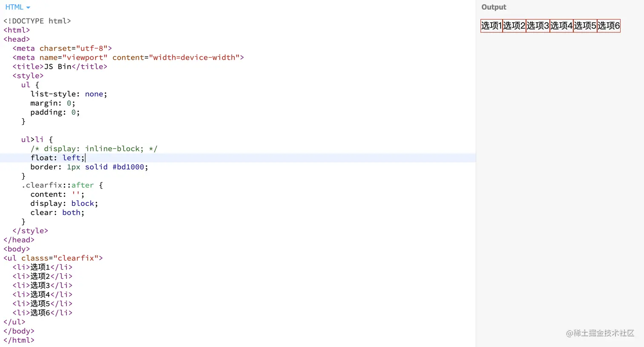
Task: Click the Output panel label
Action: 494,7
